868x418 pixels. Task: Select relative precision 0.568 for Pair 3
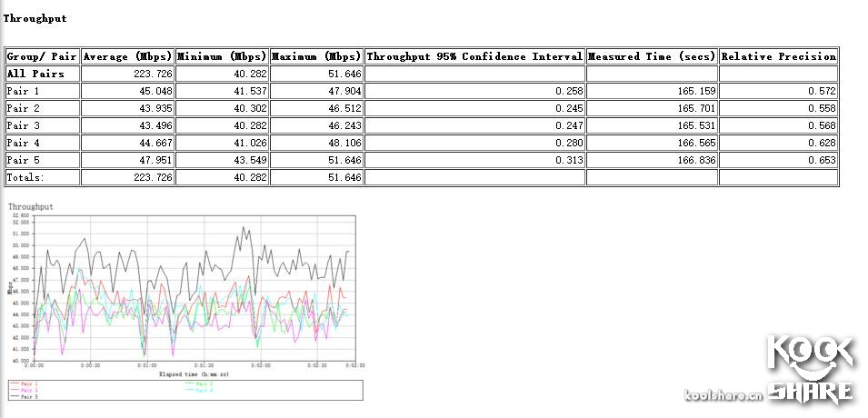pyautogui.click(x=822, y=125)
